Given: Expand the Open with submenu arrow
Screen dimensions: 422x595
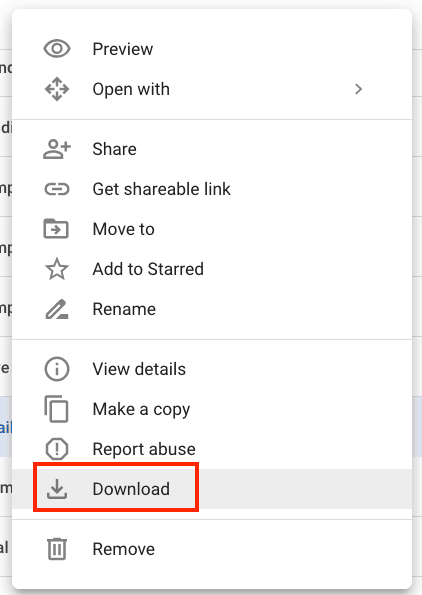Looking at the screenshot, I should click(x=358, y=89).
